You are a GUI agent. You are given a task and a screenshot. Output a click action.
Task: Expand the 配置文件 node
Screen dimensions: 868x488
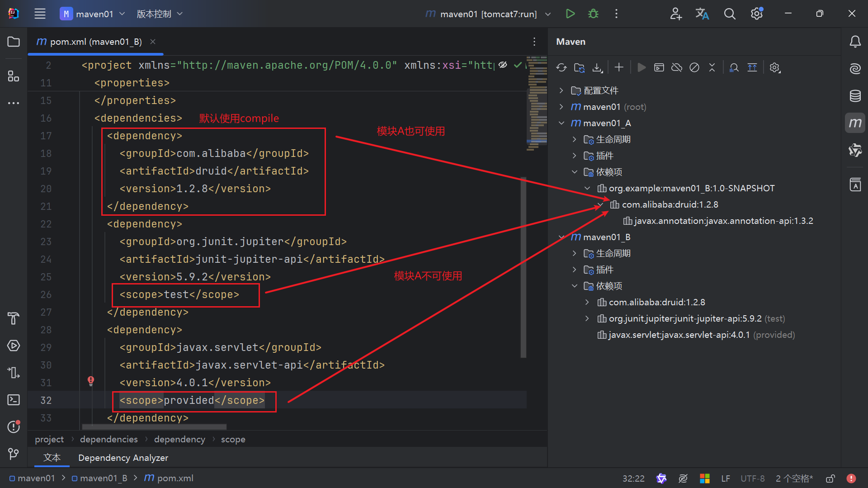(561, 90)
